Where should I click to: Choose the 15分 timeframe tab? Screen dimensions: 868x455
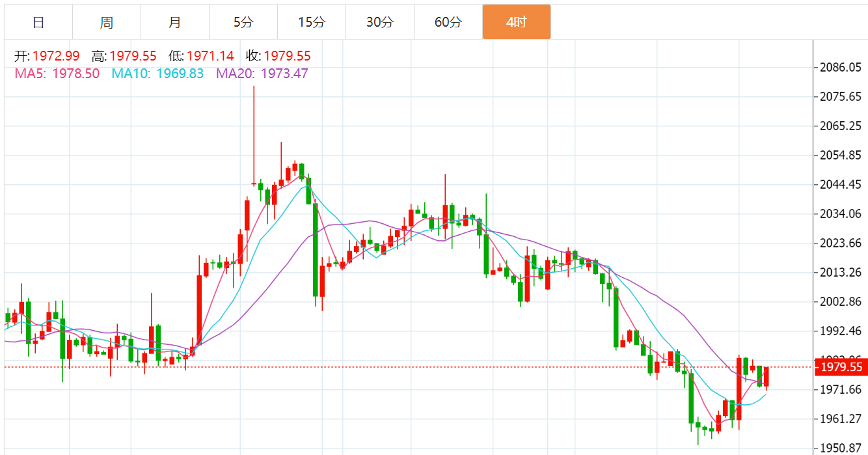click(312, 22)
